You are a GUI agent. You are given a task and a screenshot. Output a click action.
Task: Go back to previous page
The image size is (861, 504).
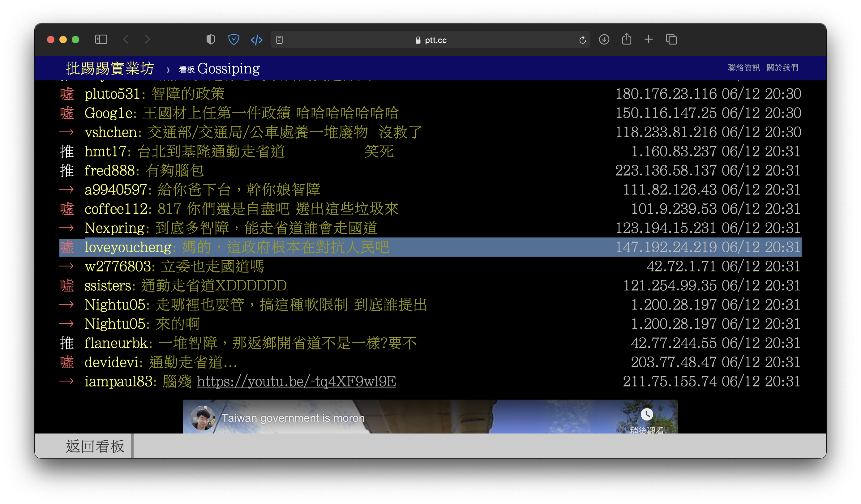[126, 40]
